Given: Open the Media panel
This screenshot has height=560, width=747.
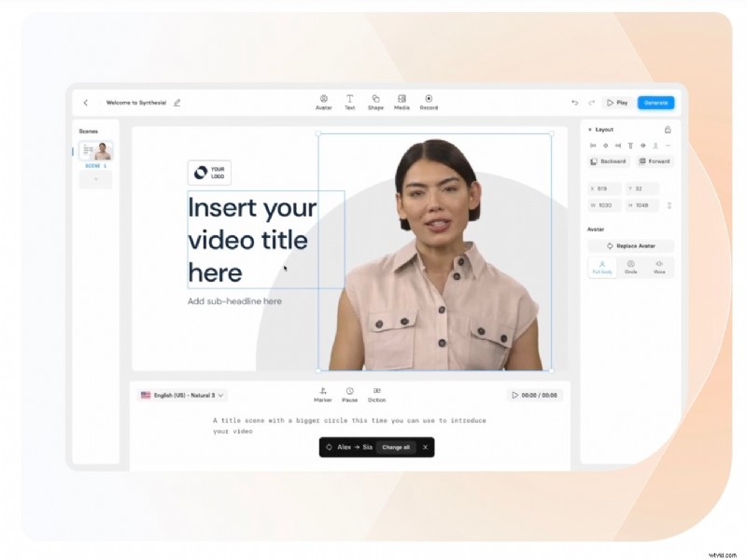Looking at the screenshot, I should (402, 103).
